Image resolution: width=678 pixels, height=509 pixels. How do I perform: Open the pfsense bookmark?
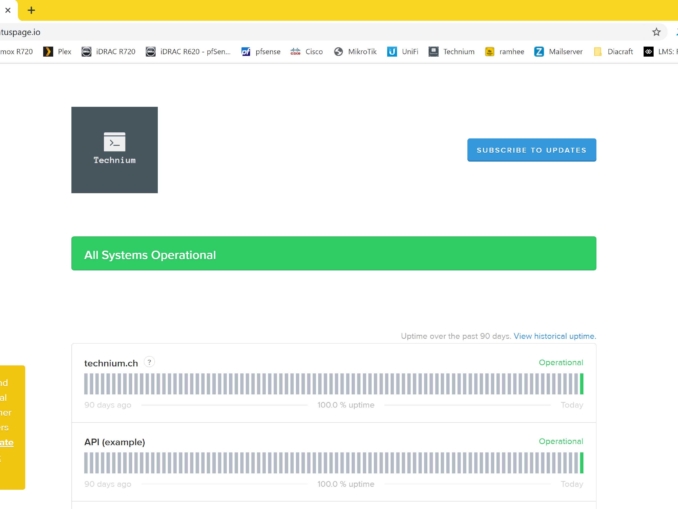point(261,51)
